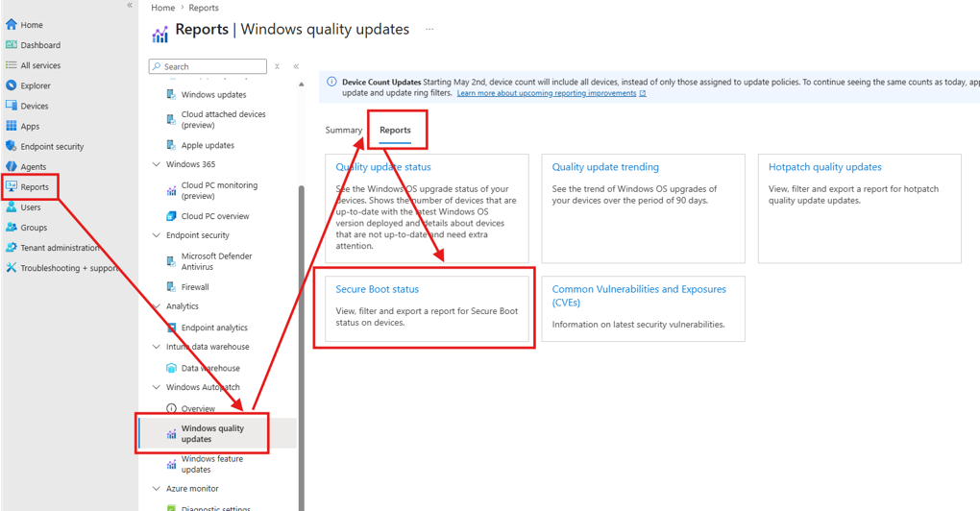Collapse the Analytics section chevron
The height and width of the screenshot is (511, 980).
point(157,306)
